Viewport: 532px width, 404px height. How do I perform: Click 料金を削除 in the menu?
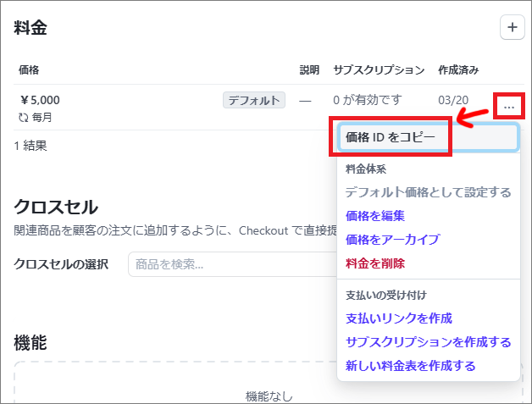point(375,263)
